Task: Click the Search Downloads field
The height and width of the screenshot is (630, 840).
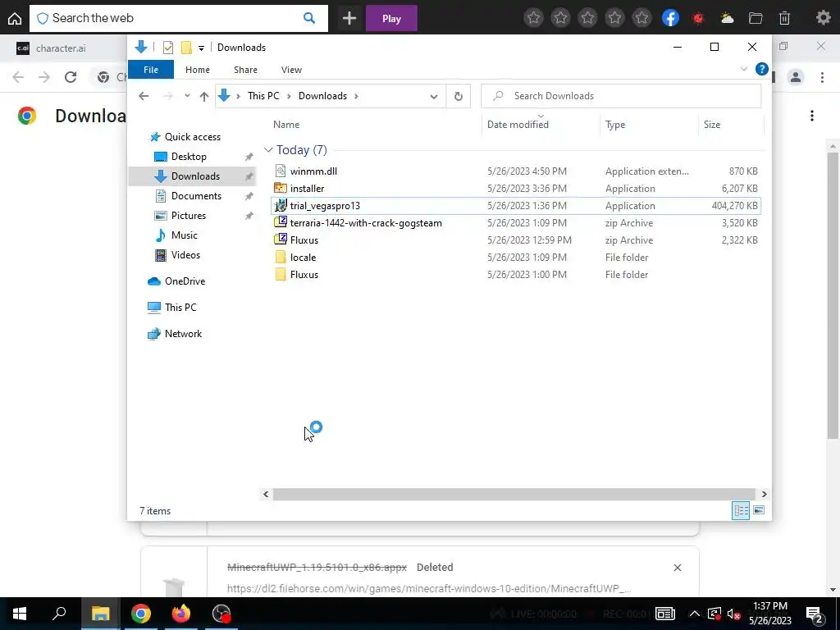Action: point(621,96)
